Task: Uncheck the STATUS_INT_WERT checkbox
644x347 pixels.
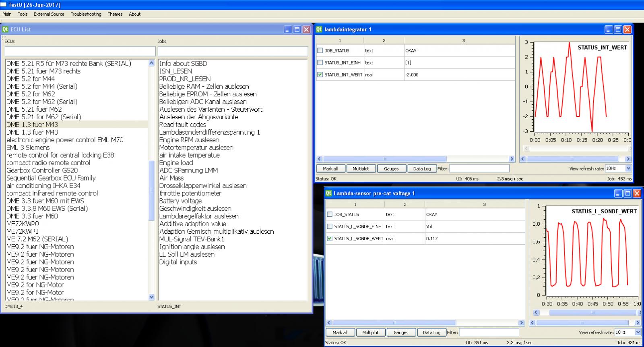Action: [x=320, y=75]
